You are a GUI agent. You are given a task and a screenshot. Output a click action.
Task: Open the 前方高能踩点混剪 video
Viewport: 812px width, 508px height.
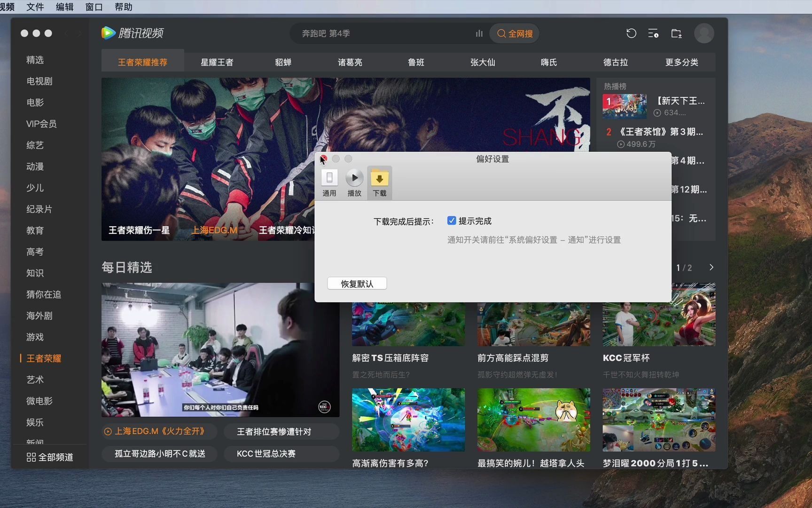pos(534,325)
